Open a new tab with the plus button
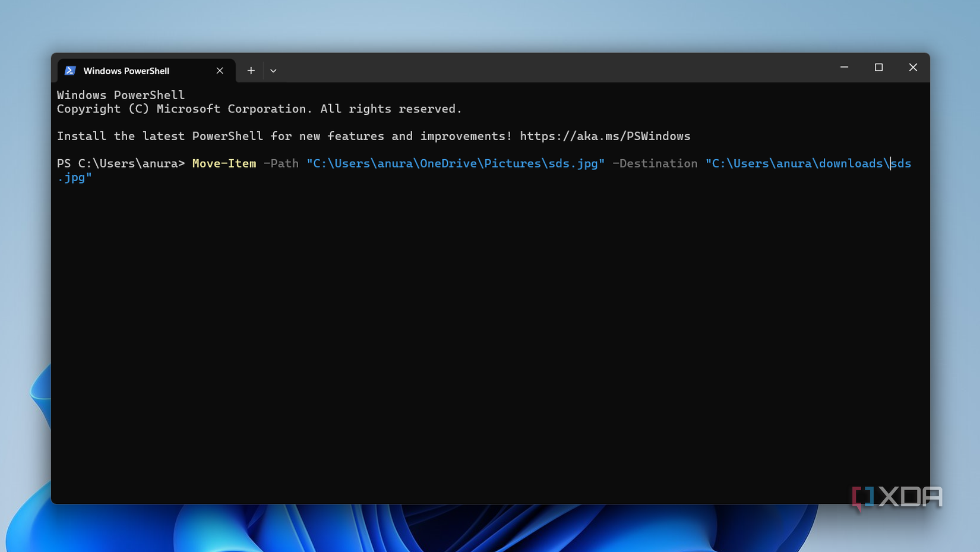980x552 pixels. point(251,70)
